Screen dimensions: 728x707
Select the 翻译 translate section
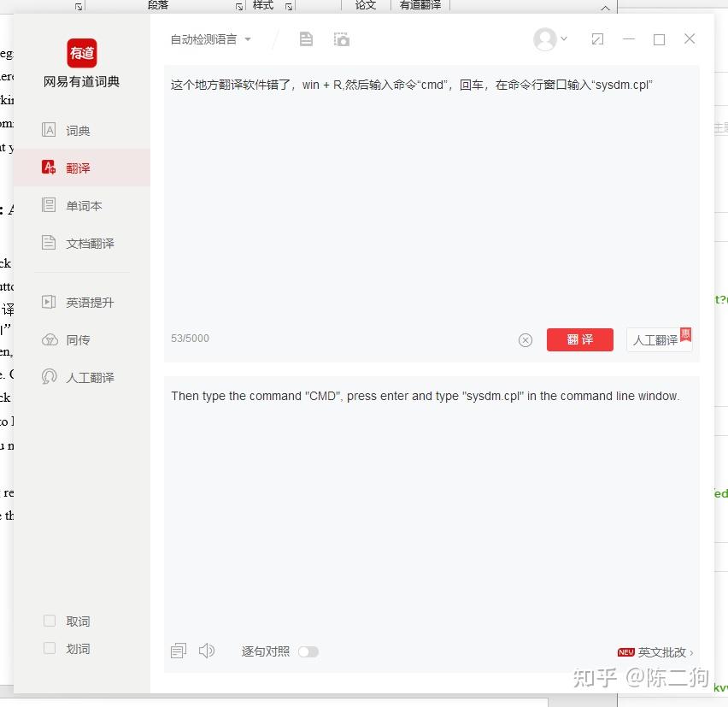[x=82, y=168]
